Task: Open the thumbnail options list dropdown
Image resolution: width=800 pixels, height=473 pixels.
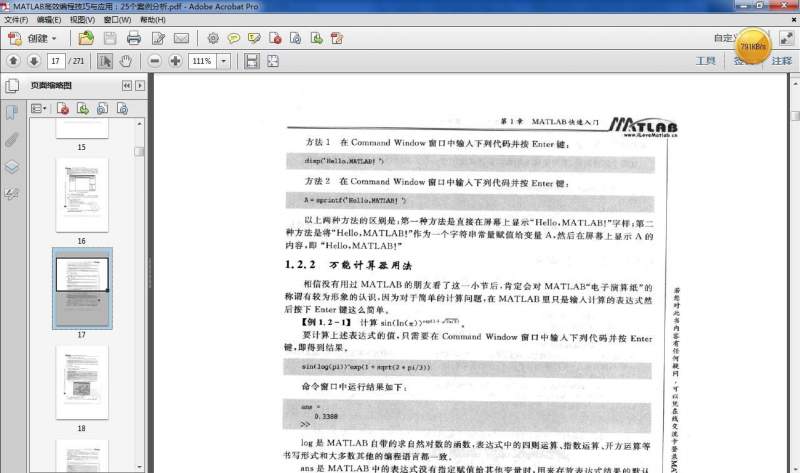Action: (x=38, y=109)
